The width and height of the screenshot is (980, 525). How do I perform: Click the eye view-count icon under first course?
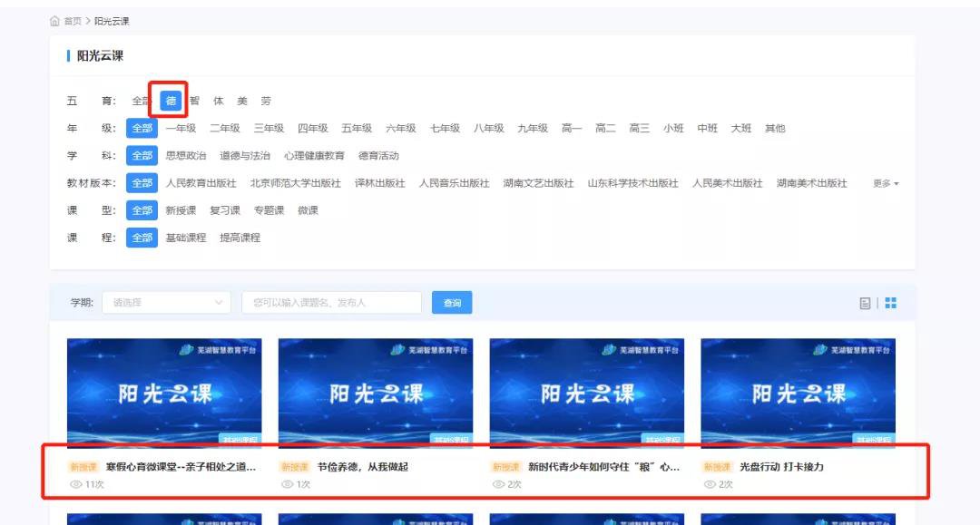click(75, 485)
